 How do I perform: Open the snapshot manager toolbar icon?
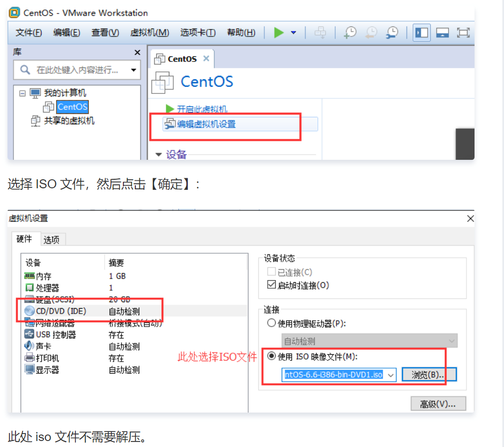pos(392,32)
